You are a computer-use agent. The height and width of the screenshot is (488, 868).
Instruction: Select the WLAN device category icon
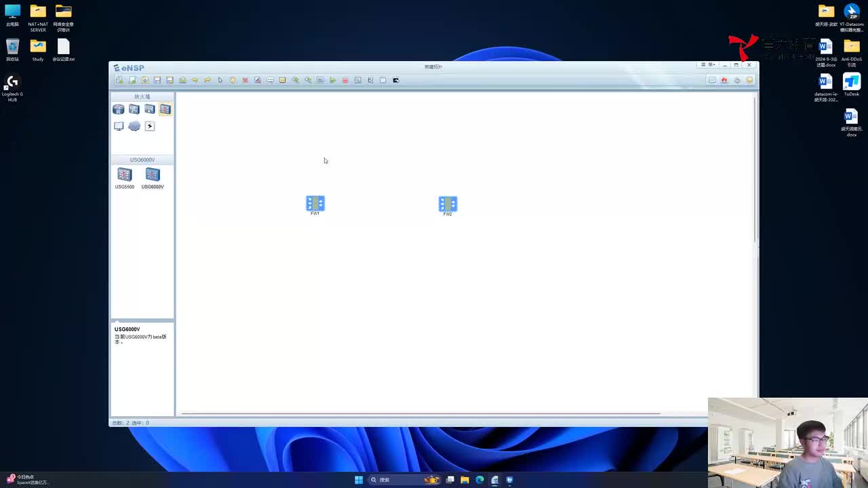click(150, 109)
